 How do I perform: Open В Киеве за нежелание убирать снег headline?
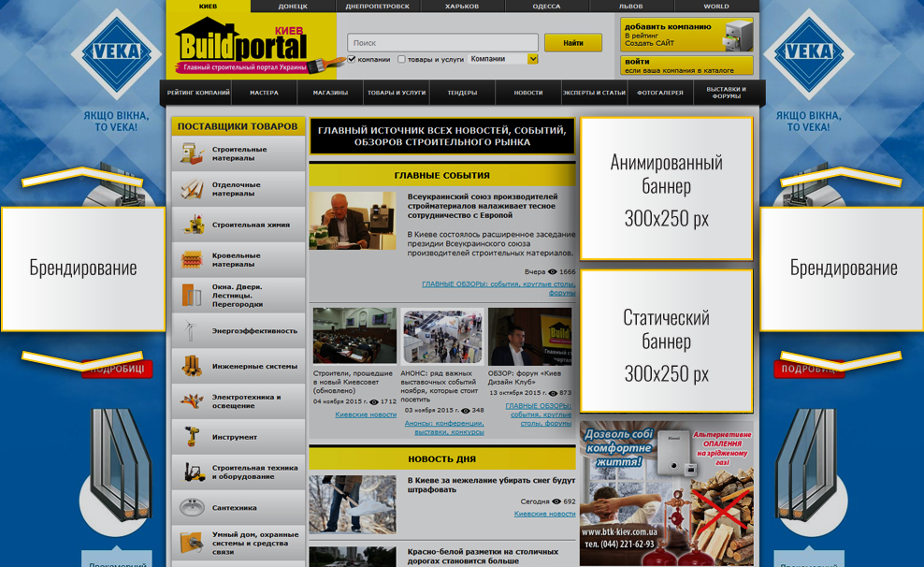492,485
